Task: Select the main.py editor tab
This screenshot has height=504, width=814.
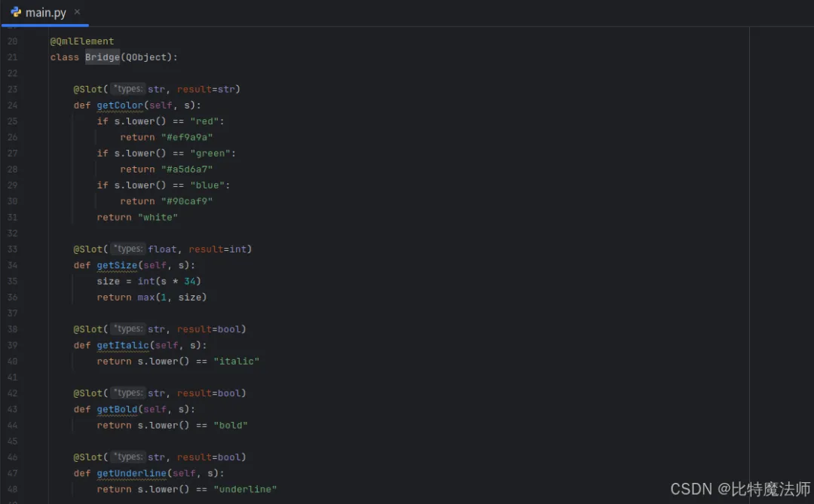Action: [45, 13]
